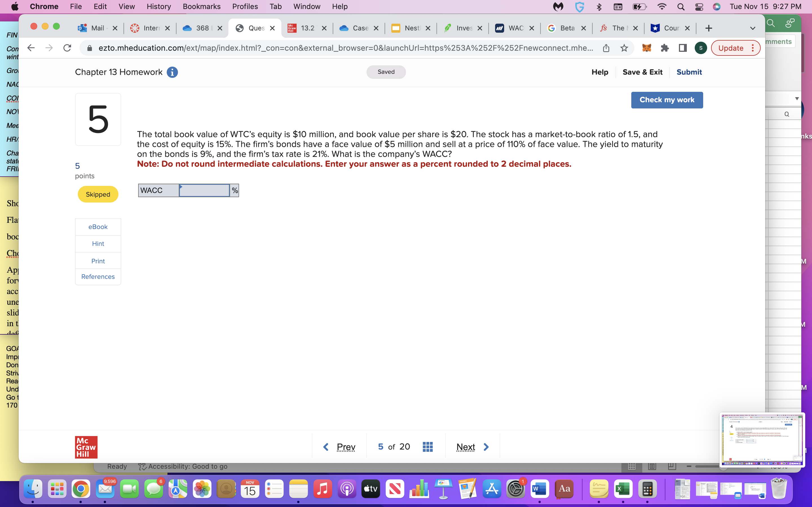
Task: Expand the dropdown triangle above the search box
Action: tap(796, 98)
